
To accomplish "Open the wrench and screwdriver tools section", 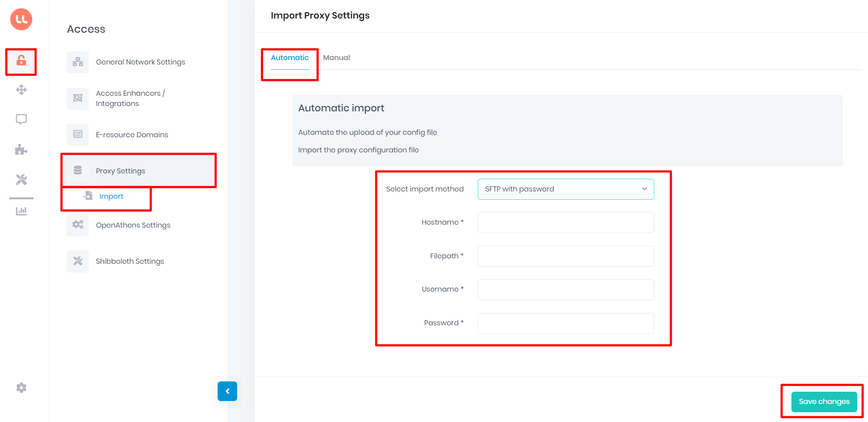I will coord(21,180).
